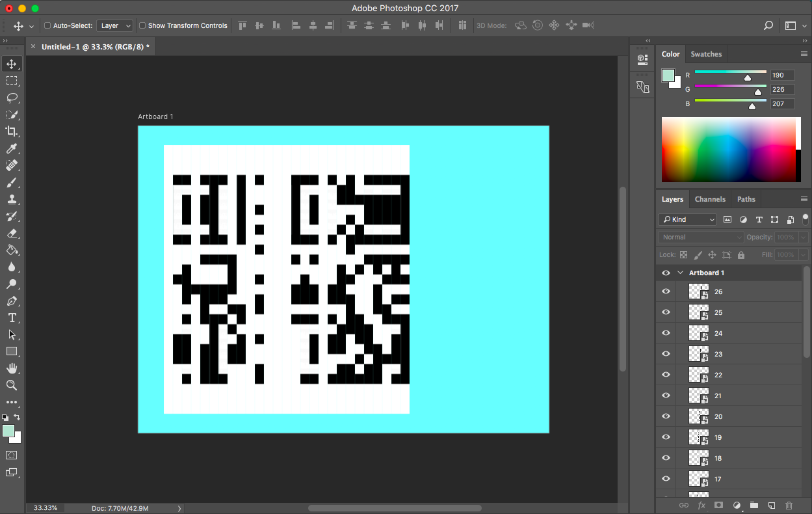Select the Horizontal Type tool
This screenshot has width=812, height=514.
pyautogui.click(x=12, y=318)
